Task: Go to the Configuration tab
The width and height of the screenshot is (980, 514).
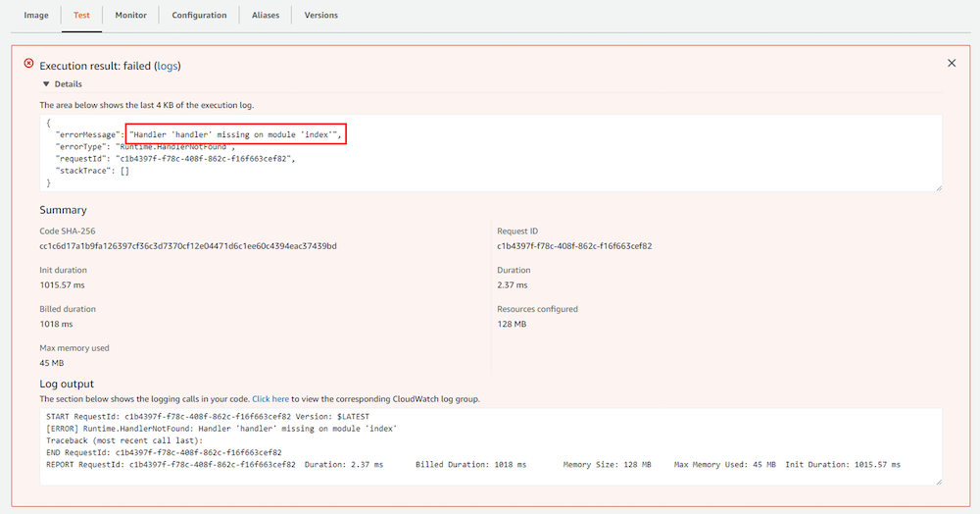Action: [x=199, y=16]
